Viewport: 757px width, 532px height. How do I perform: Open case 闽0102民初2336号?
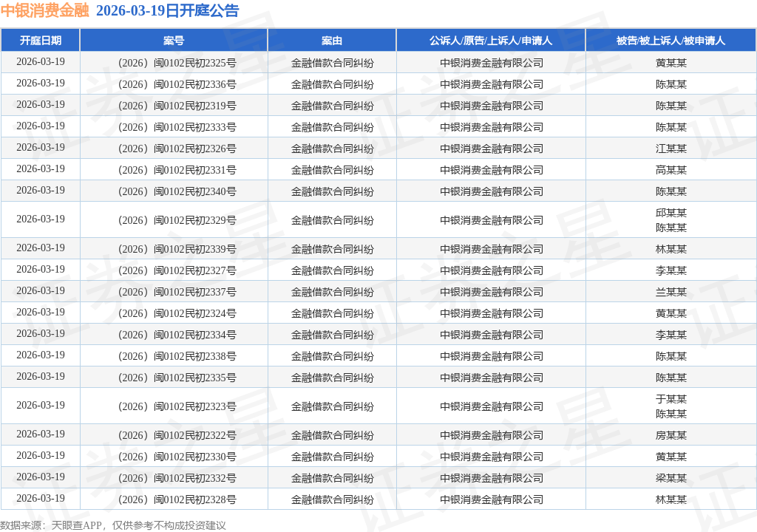click(x=177, y=84)
